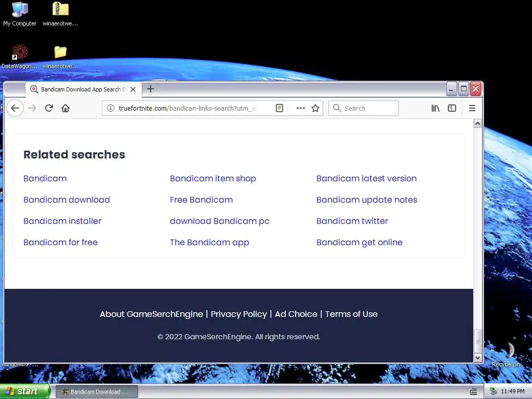Open the Firefox hamburger menu
The height and width of the screenshot is (399, 532).
472,108
